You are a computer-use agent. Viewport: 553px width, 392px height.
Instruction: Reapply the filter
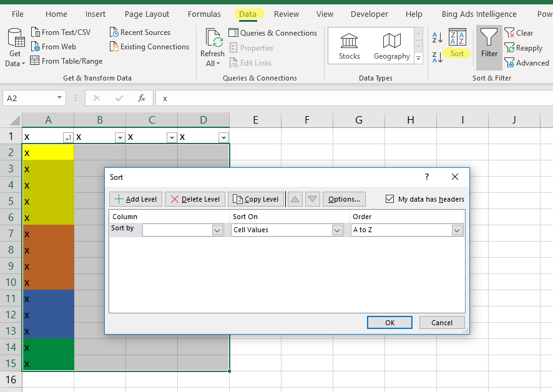pyautogui.click(x=523, y=48)
